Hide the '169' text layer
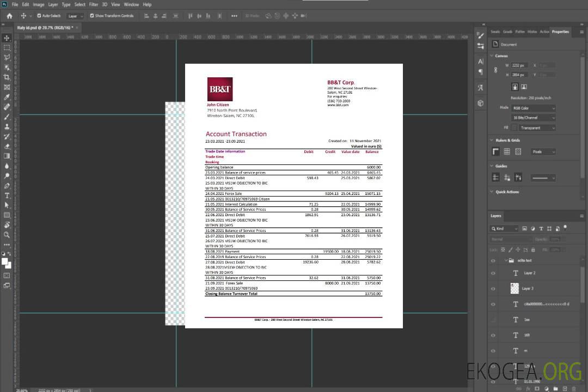588x392 pixels. pos(493,336)
